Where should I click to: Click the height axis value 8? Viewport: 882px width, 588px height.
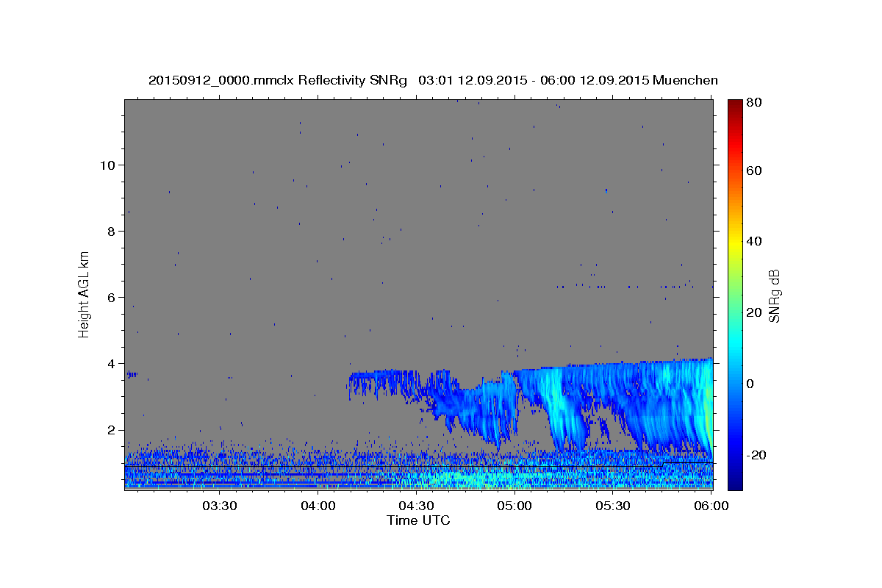point(110,231)
